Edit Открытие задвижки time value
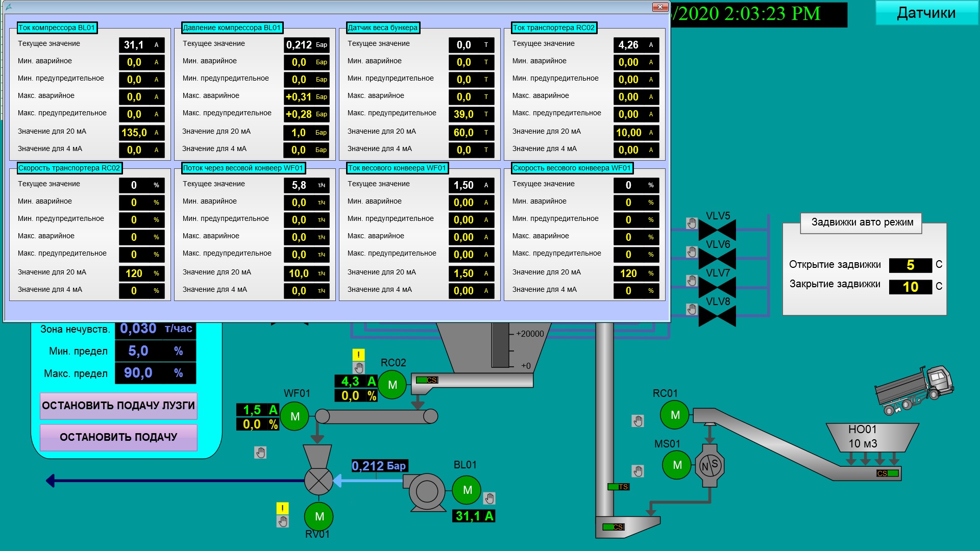The width and height of the screenshot is (980, 551). [911, 265]
